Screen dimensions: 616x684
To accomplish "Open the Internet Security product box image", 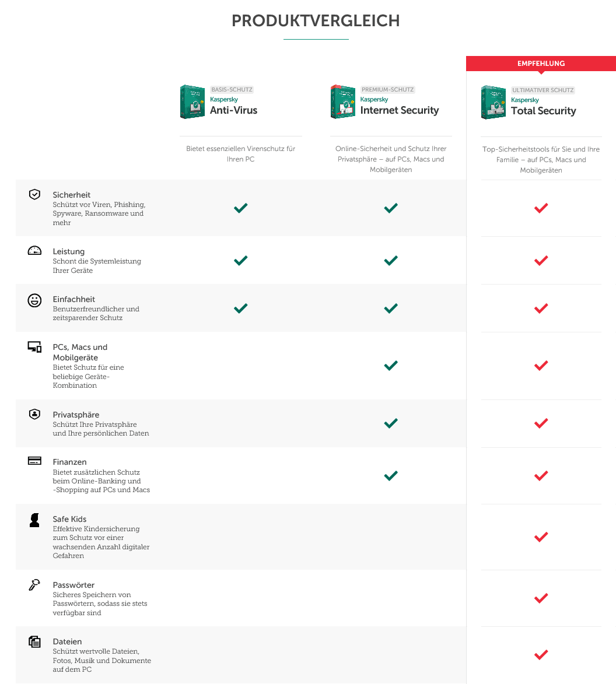I will (343, 102).
